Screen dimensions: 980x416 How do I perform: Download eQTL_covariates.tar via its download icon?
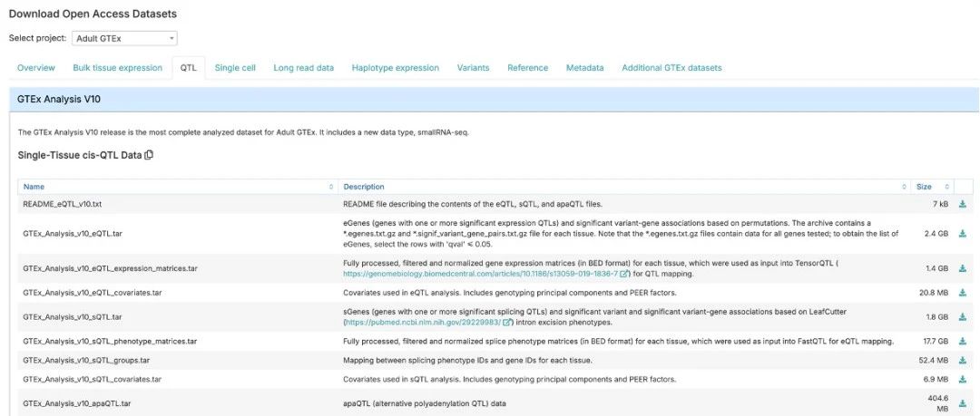[962, 293]
